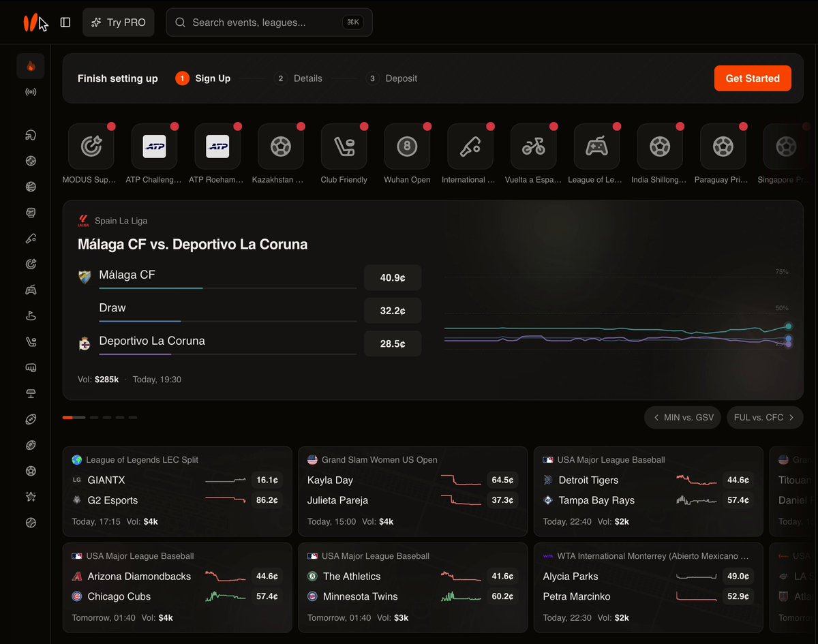This screenshot has height=644, width=818.
Task: Open the trending flame section in sidebar
Action: pos(31,66)
